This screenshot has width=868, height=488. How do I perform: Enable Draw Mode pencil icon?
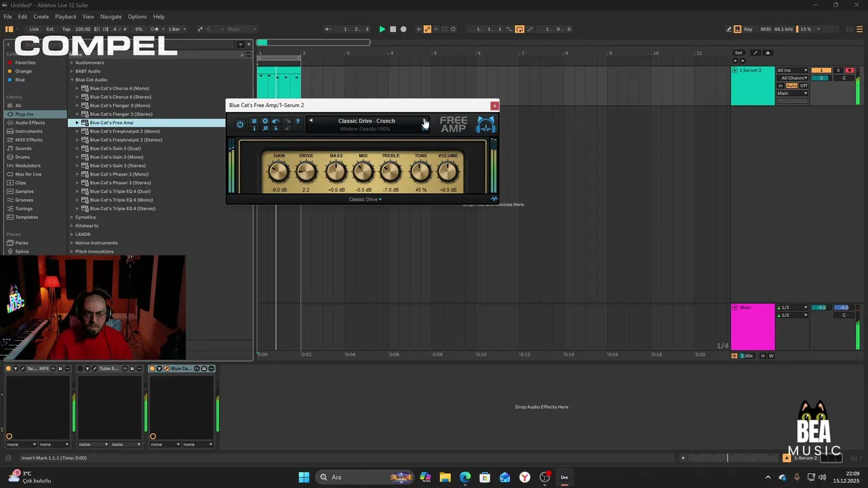click(x=729, y=29)
